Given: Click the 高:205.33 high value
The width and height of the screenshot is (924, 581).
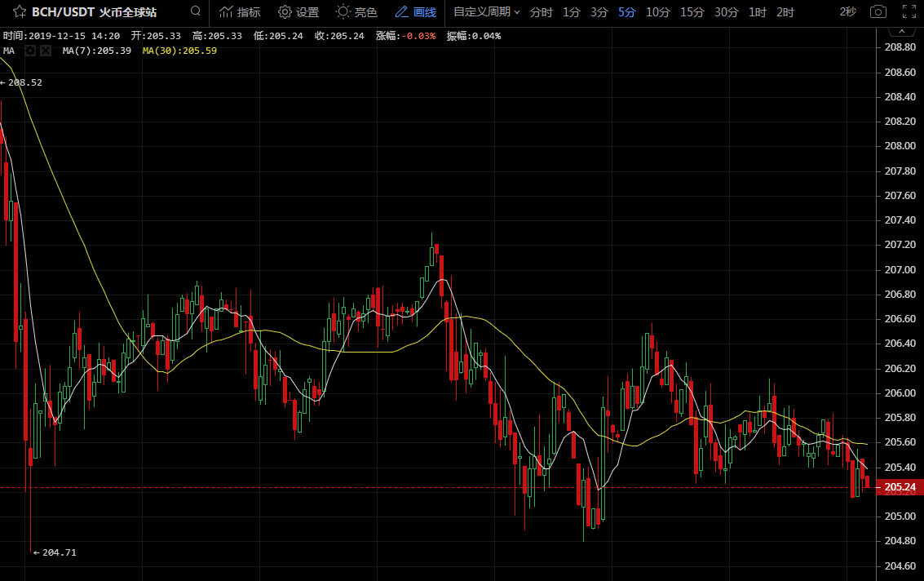Looking at the screenshot, I should click(217, 36).
